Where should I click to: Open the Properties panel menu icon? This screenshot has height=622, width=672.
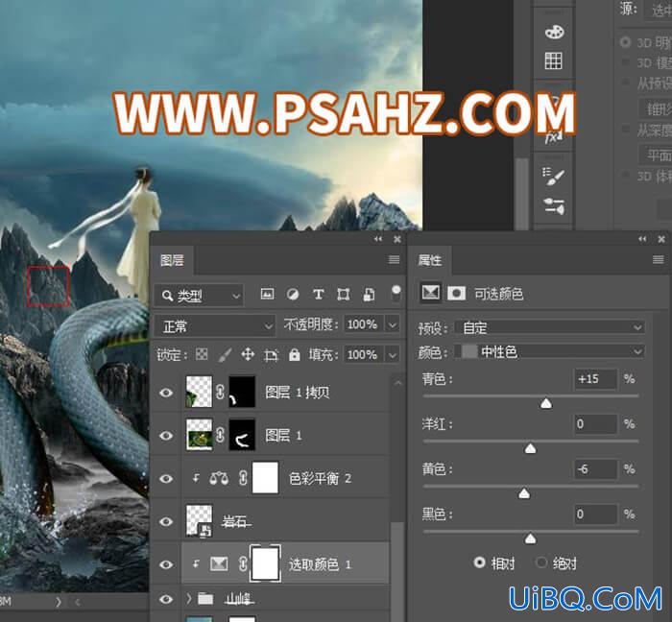point(658,259)
